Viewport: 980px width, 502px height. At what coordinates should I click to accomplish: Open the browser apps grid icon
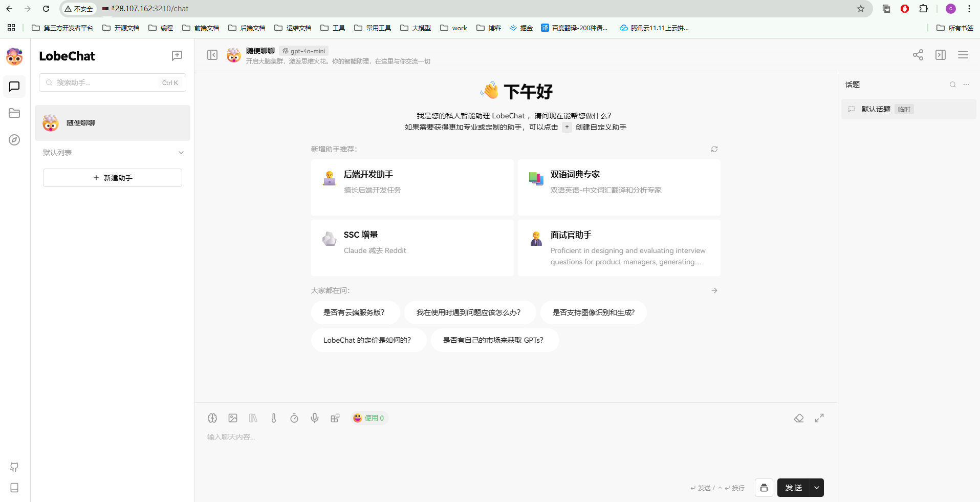(11, 28)
